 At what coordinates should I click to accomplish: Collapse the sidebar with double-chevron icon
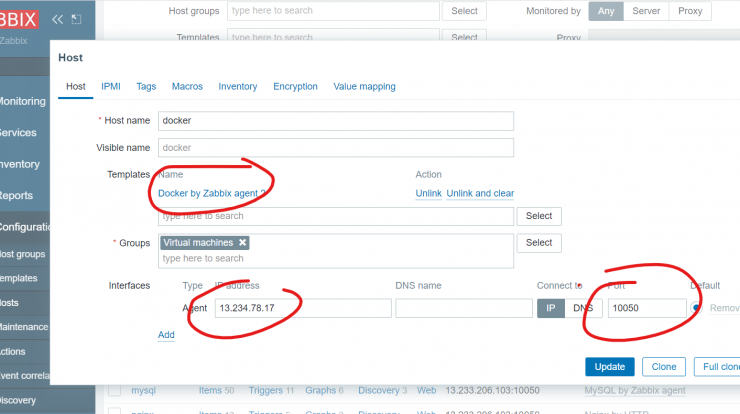coord(57,19)
